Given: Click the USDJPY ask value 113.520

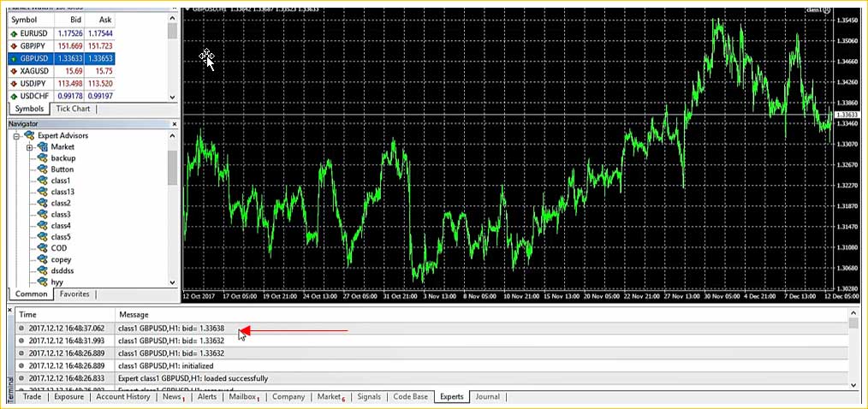Looking at the screenshot, I should pyautogui.click(x=100, y=84).
